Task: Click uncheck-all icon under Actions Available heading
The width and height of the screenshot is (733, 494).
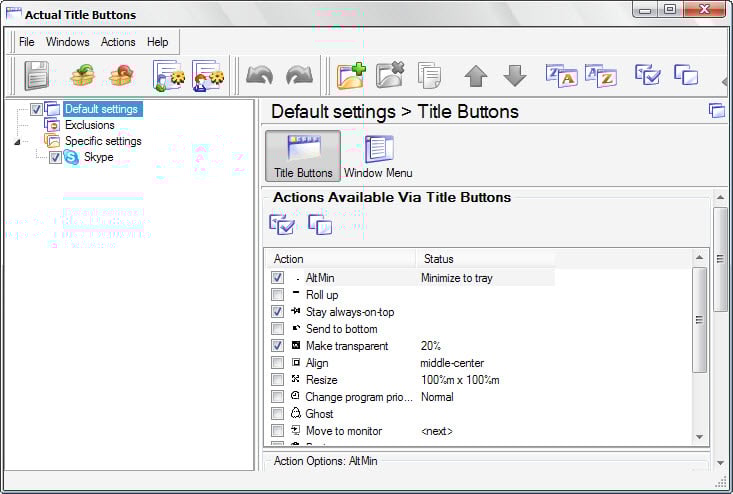Action: (320, 224)
